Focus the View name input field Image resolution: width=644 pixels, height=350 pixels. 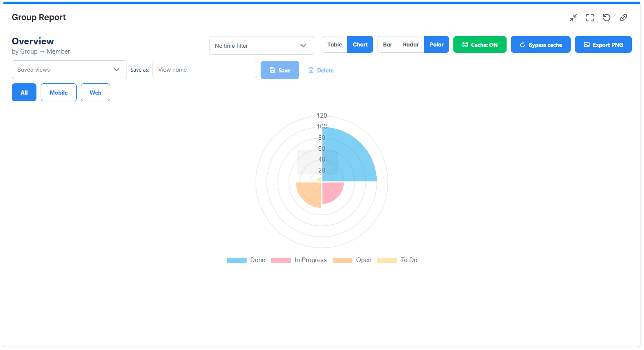[205, 69]
